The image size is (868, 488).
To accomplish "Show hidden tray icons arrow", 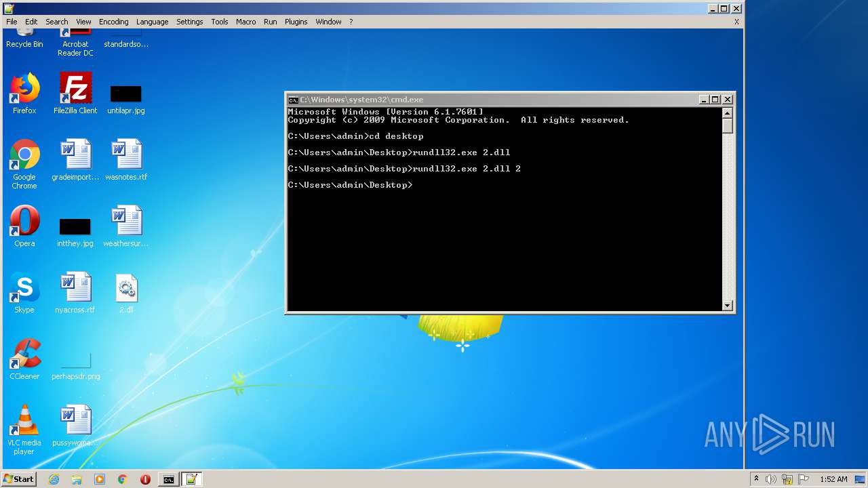I will [756, 479].
